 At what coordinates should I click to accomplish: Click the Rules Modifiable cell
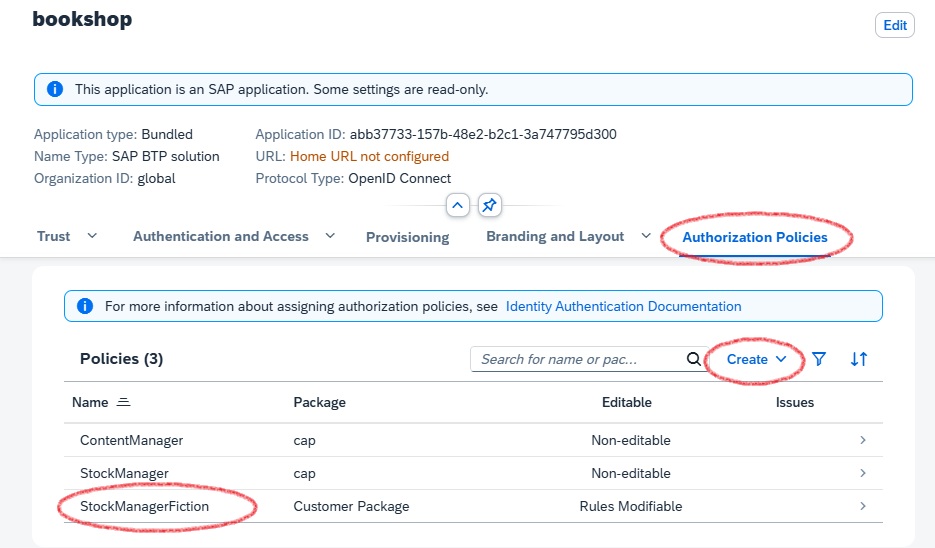click(631, 506)
